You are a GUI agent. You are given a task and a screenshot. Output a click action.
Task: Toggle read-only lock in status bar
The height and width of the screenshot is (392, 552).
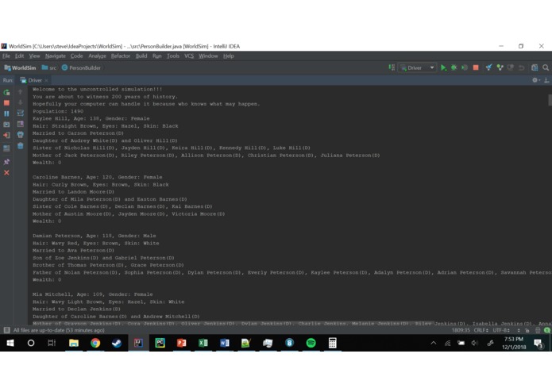(x=527, y=330)
